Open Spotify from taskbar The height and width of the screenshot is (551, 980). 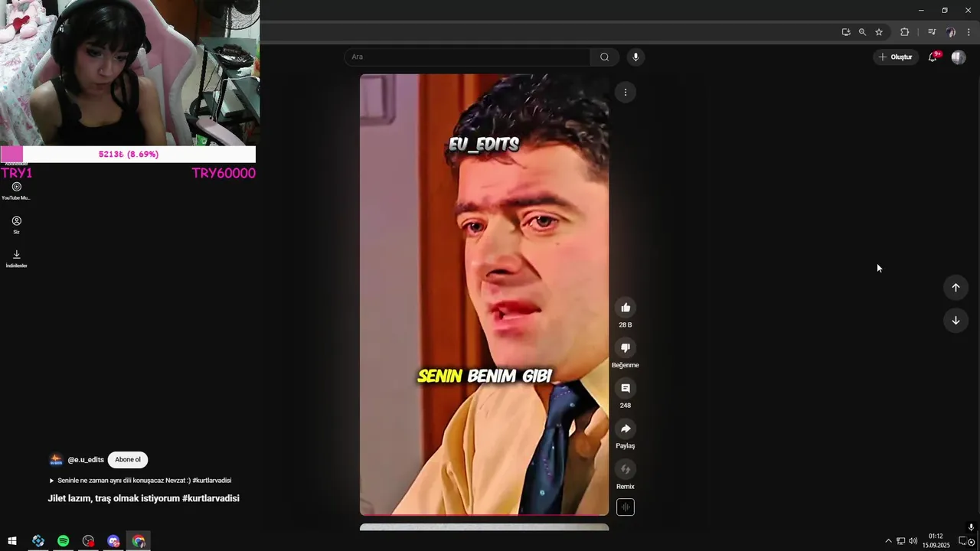tap(63, 541)
